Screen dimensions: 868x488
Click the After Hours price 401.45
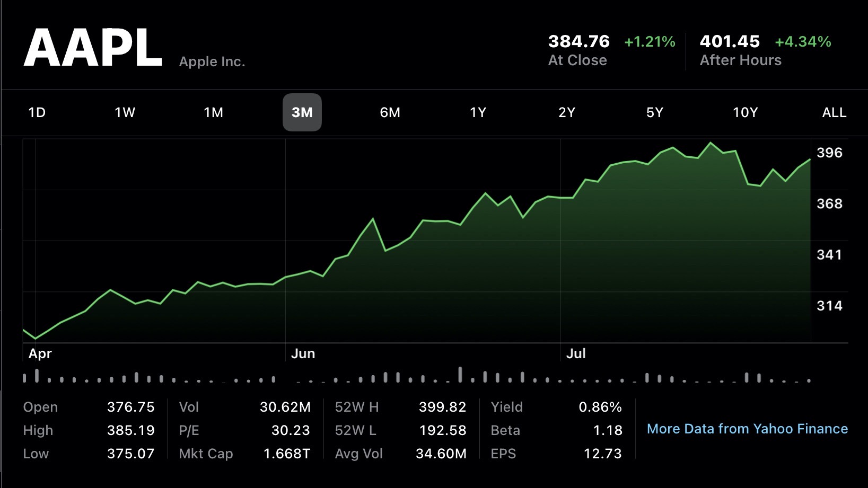click(730, 41)
